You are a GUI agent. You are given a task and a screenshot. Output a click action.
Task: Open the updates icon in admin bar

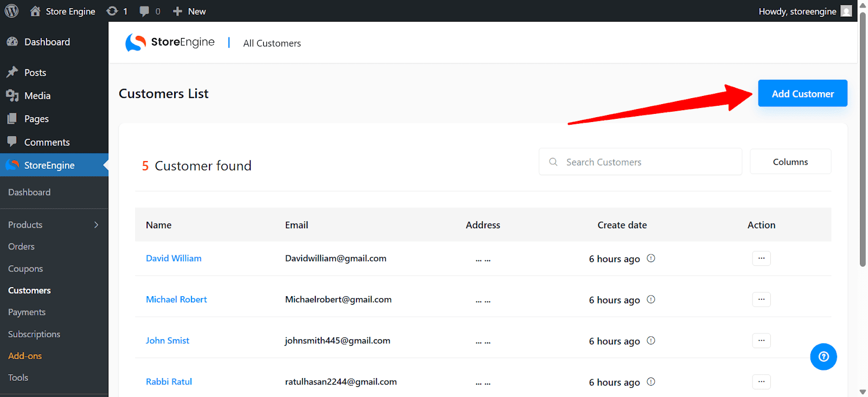112,11
